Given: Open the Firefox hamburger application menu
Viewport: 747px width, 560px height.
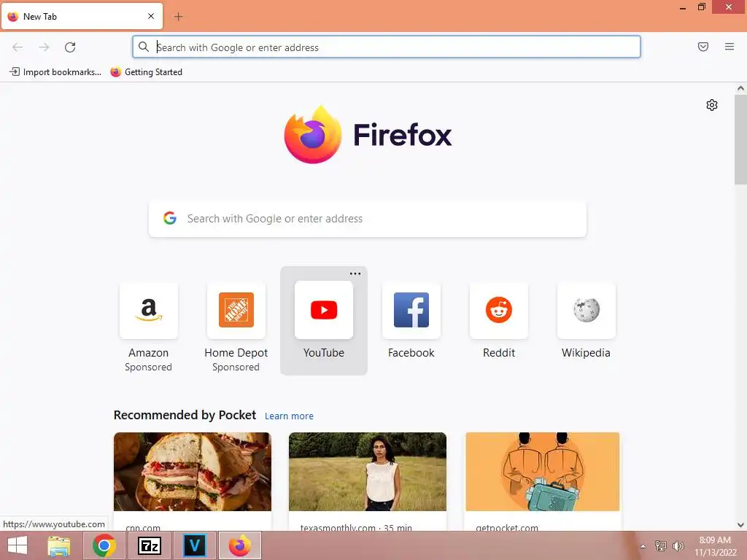Looking at the screenshot, I should [729, 47].
